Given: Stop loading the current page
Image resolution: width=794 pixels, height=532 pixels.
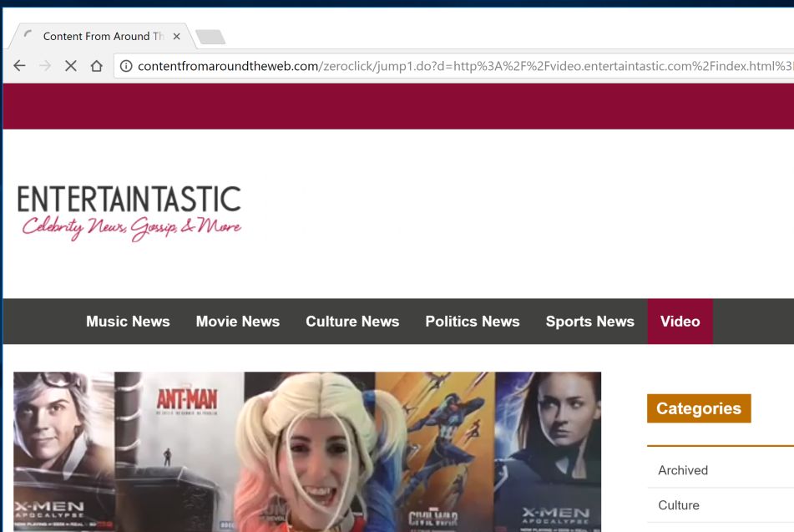Looking at the screenshot, I should [70, 65].
